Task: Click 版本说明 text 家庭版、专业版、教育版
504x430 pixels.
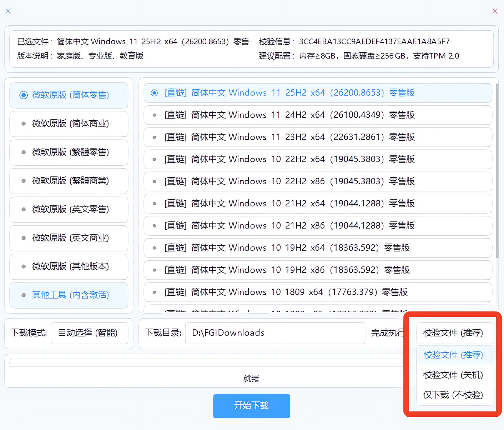Action: pos(100,56)
